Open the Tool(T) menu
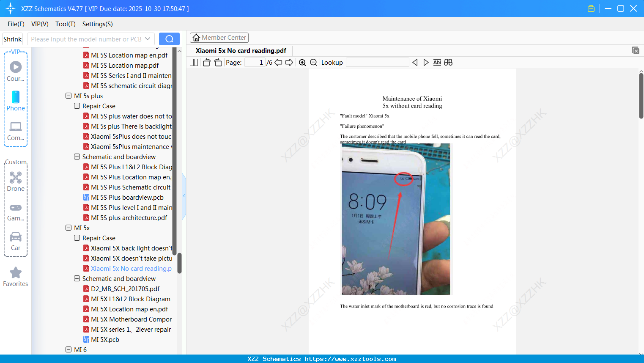The height and width of the screenshot is (363, 644). 65,24
